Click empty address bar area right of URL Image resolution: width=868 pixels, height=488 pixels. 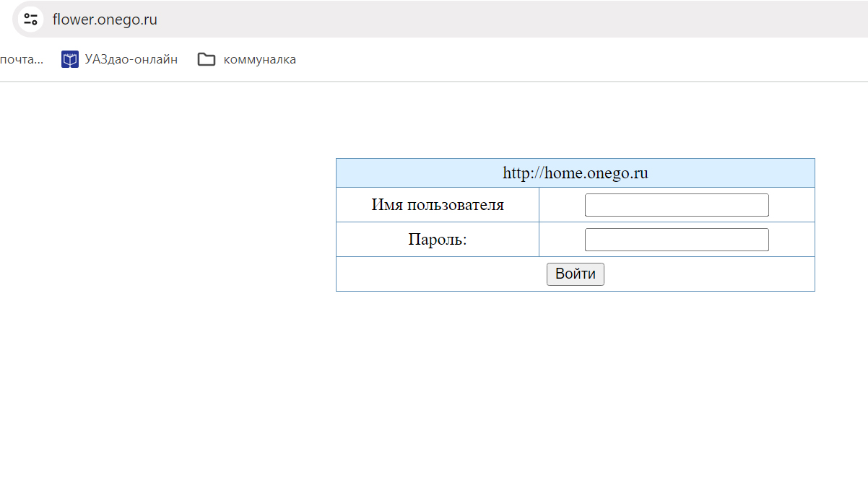pos(505,19)
